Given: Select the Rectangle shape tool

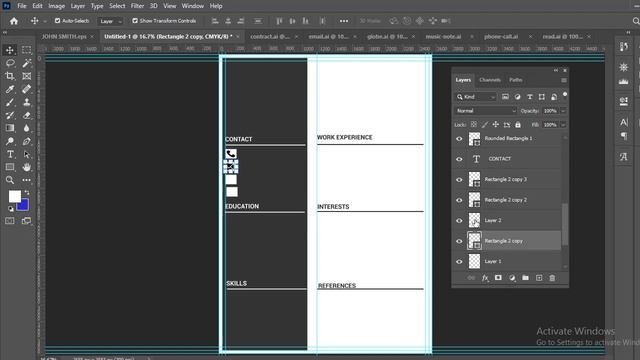Looking at the screenshot, I should [10, 167].
